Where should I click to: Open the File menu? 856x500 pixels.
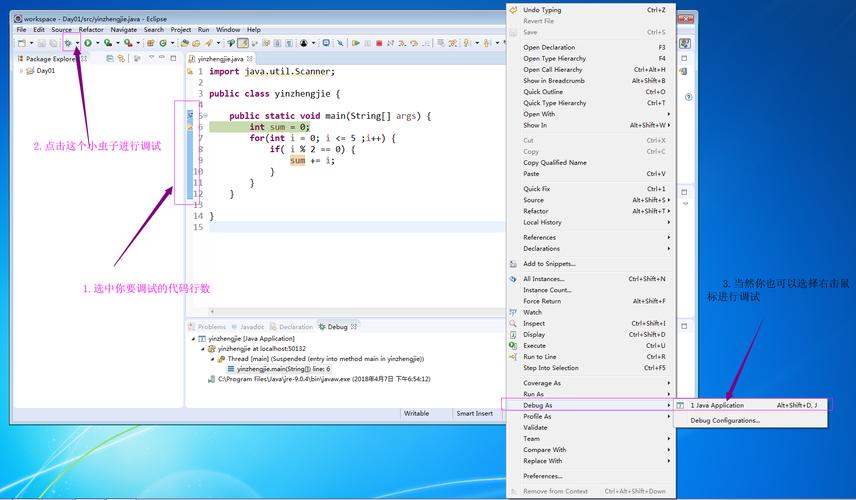(x=21, y=29)
